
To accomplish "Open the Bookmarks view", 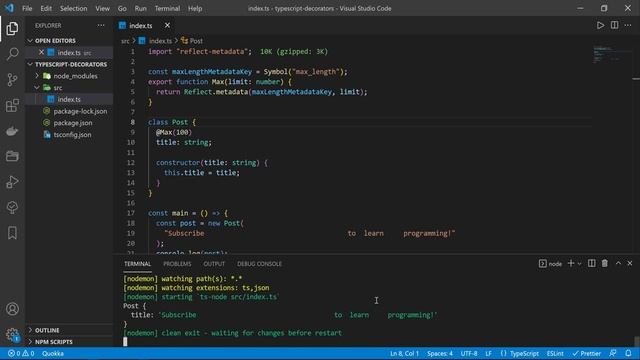I will (12, 233).
